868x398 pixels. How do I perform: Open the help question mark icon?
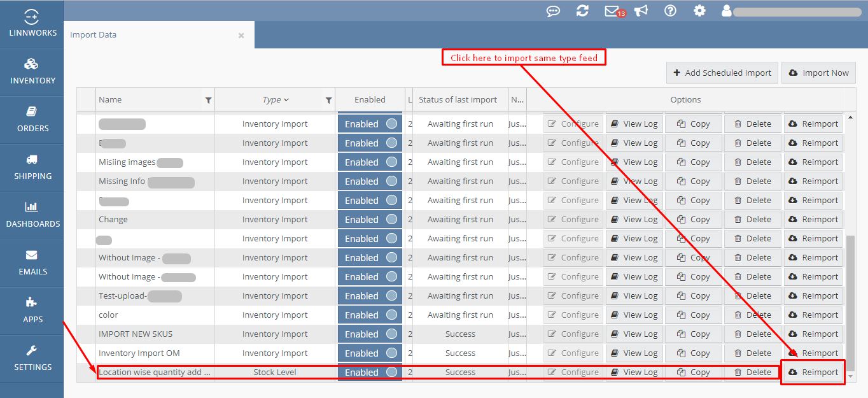670,11
